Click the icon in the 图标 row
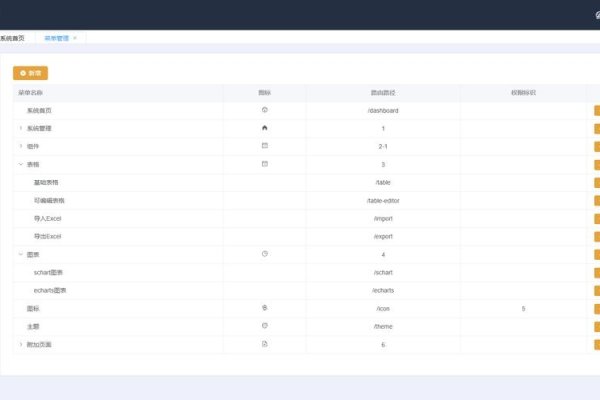The image size is (600, 400). 265,308
